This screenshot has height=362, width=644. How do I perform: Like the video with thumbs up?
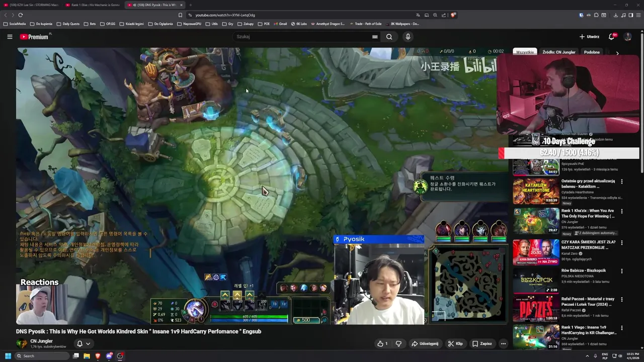click(x=383, y=344)
